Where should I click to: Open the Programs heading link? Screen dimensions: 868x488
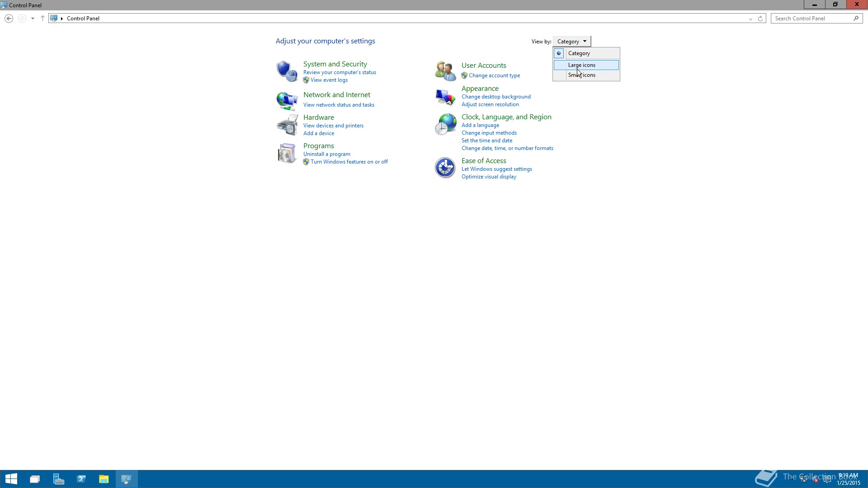point(319,146)
